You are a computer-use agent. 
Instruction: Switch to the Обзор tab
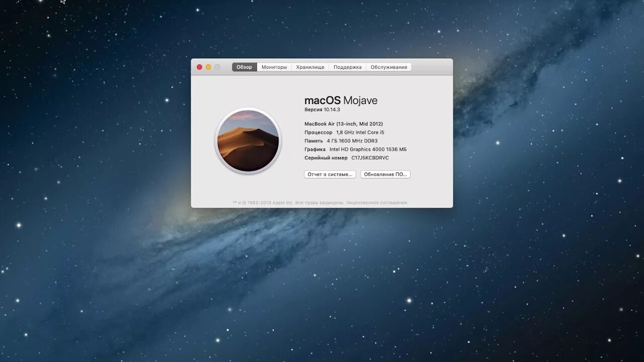point(245,67)
